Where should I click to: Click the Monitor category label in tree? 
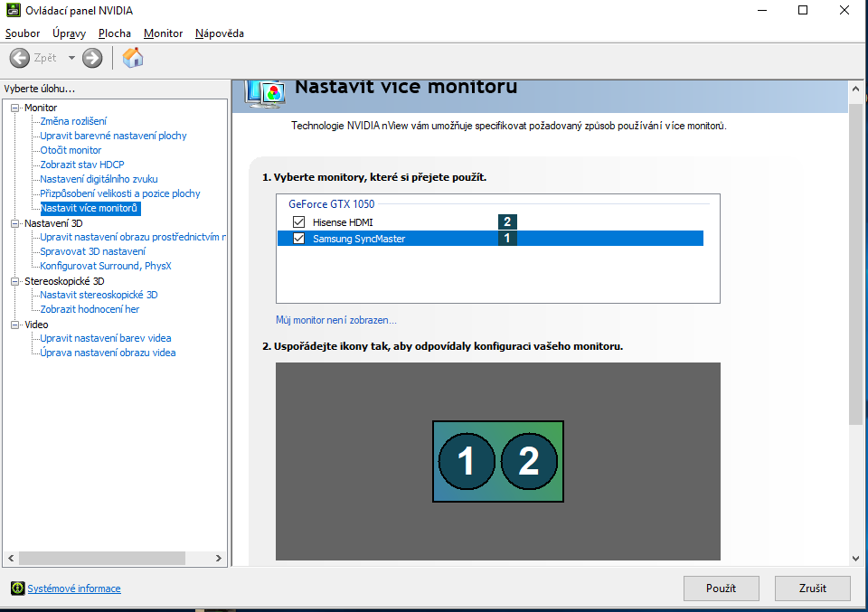41,108
